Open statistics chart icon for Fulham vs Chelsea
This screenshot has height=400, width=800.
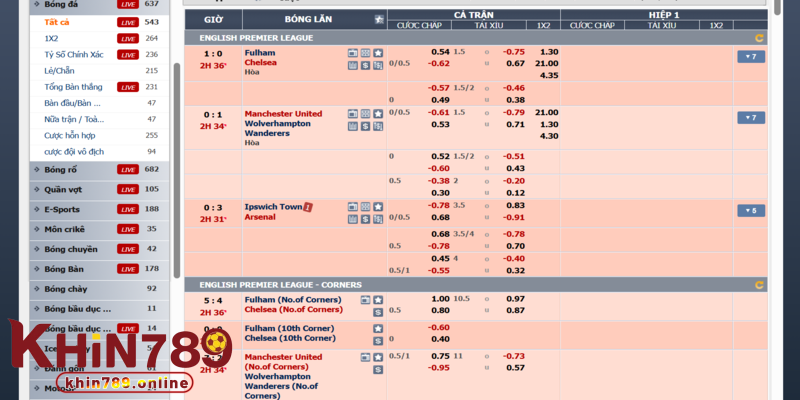pos(353,65)
